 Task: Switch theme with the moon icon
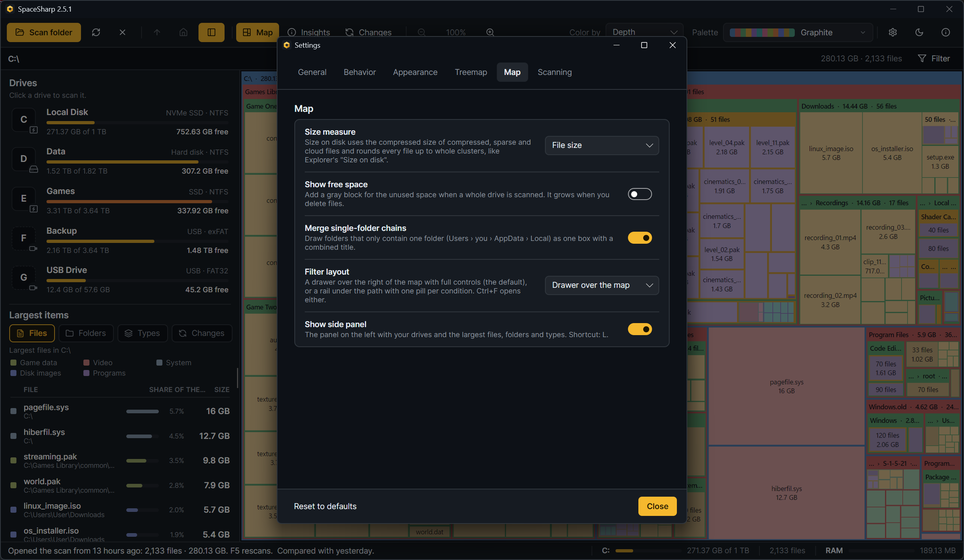click(x=919, y=32)
